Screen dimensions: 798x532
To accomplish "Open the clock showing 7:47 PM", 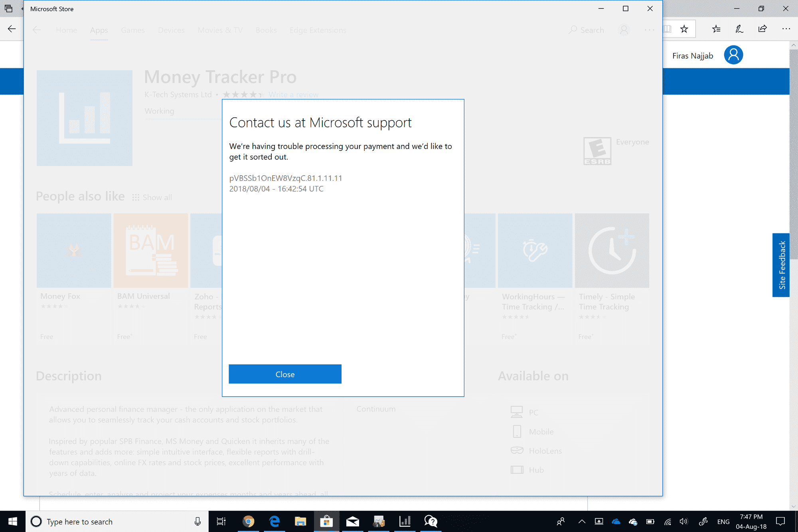I will coord(751,521).
